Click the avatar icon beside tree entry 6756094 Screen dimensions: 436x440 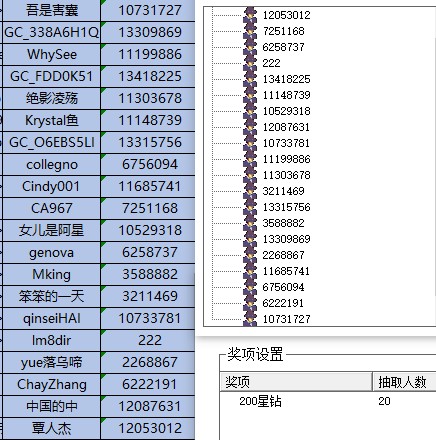(x=250, y=287)
